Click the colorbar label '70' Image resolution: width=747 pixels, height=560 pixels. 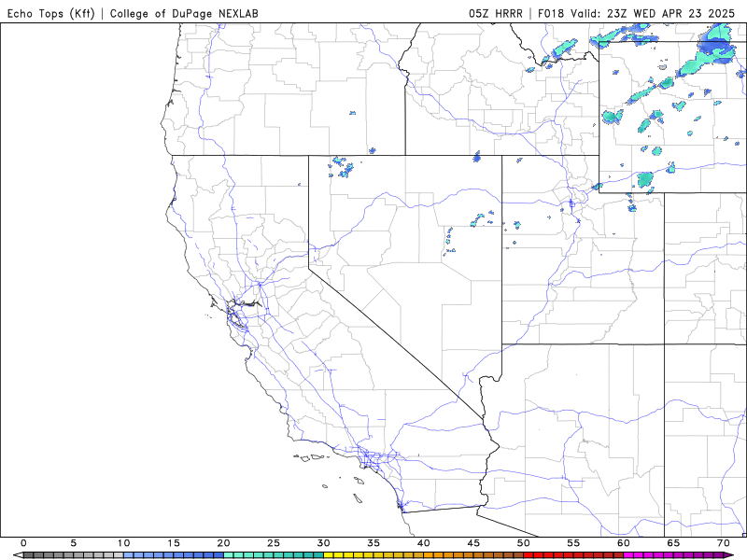point(724,543)
